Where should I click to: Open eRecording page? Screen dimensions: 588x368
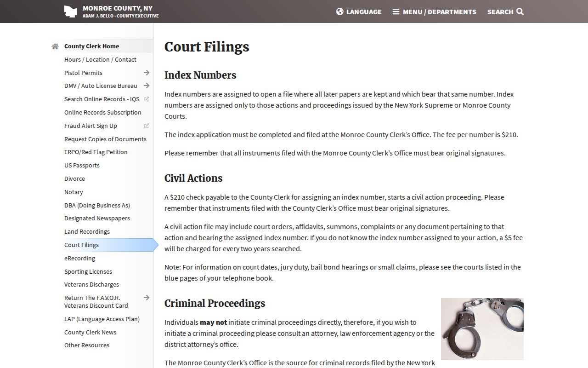pos(79,259)
